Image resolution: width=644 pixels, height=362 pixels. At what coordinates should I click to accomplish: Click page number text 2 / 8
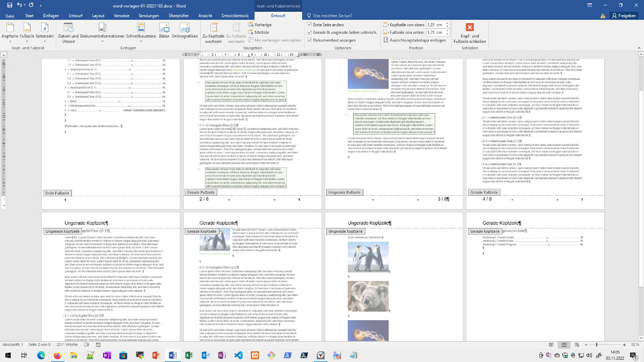tap(204, 199)
